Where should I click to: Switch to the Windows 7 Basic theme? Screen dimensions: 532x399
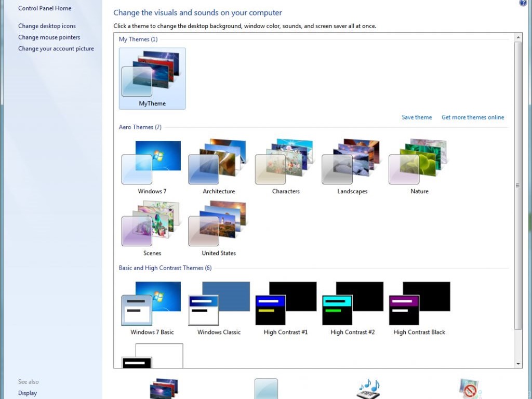tap(152, 308)
